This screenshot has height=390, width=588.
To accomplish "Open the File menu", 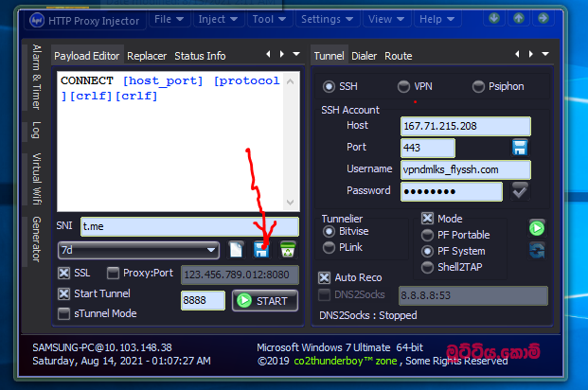I will click(169, 19).
